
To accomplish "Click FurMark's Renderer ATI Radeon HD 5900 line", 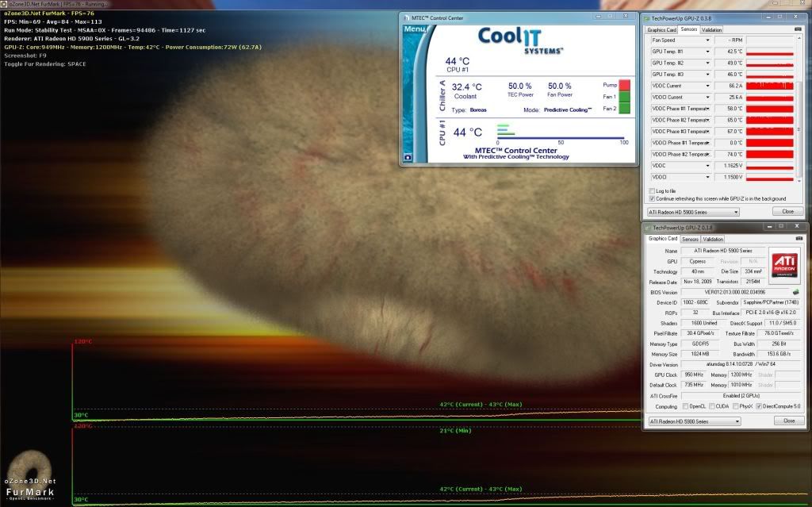I will [71, 38].
